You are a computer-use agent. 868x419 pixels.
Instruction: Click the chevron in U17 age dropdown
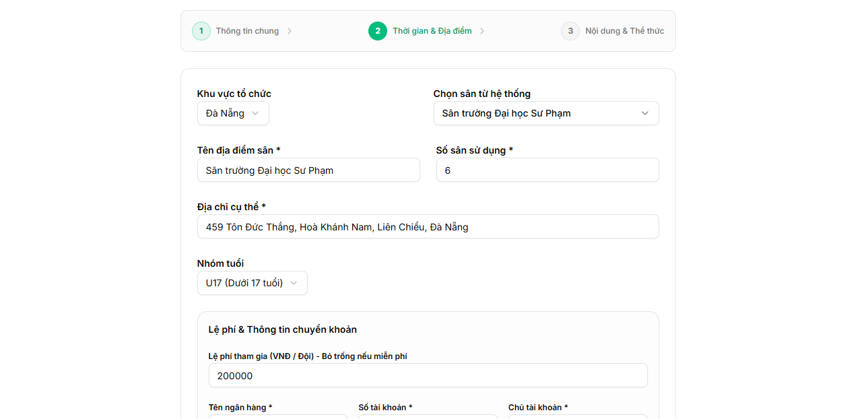point(294,283)
